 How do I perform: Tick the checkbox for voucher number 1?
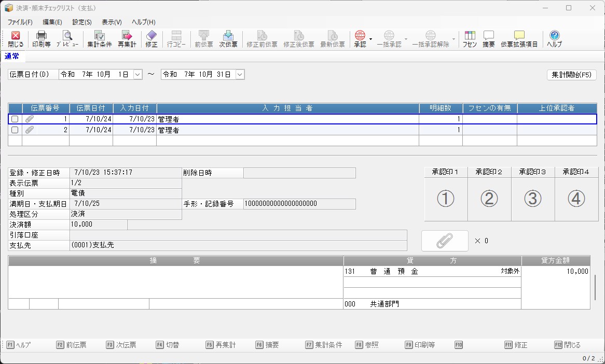click(15, 119)
